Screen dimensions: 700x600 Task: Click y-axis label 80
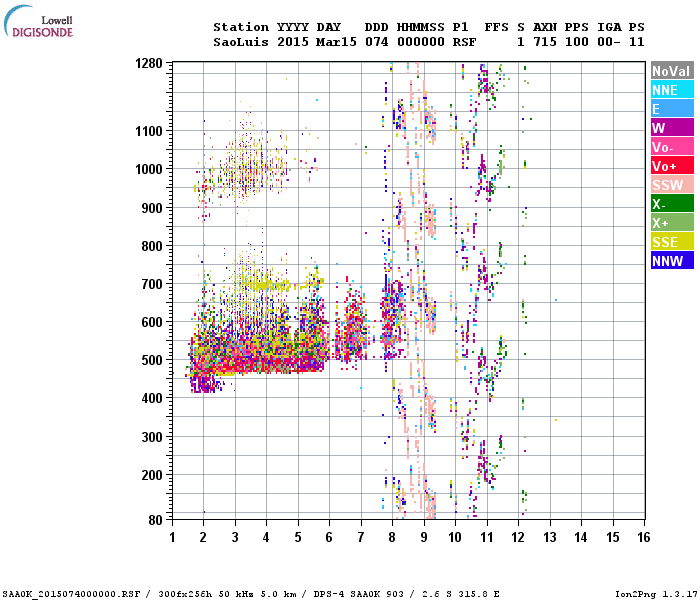coord(156,520)
